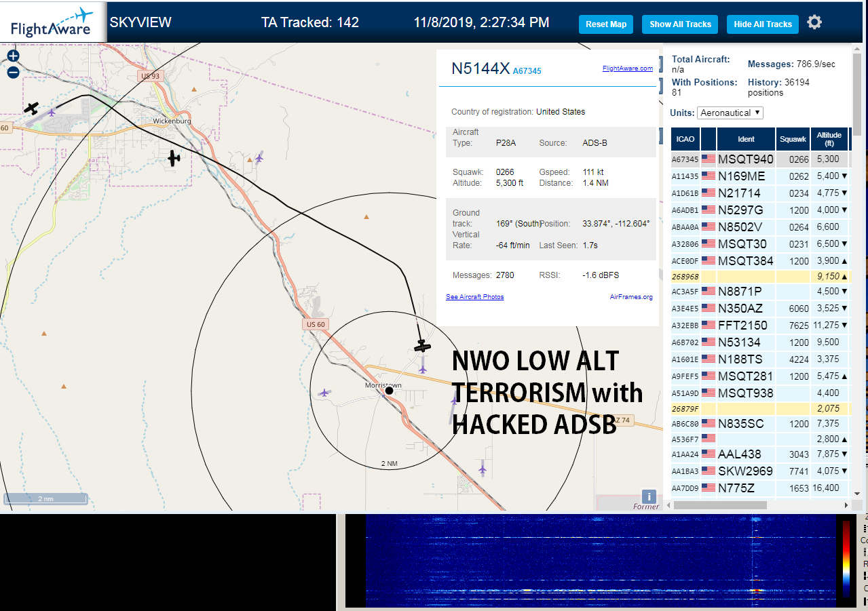Select the N169ME aircraft row
Screen dimensions: 868x611
click(760, 176)
